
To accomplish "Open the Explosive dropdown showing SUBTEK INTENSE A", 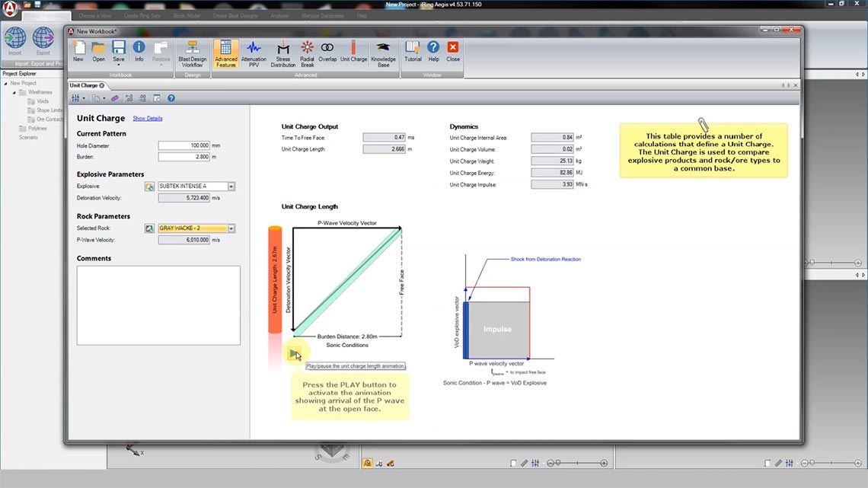I will pyautogui.click(x=232, y=185).
